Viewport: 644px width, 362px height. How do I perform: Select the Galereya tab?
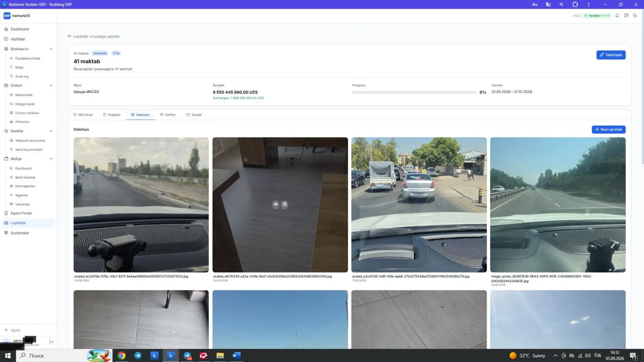coord(140,115)
